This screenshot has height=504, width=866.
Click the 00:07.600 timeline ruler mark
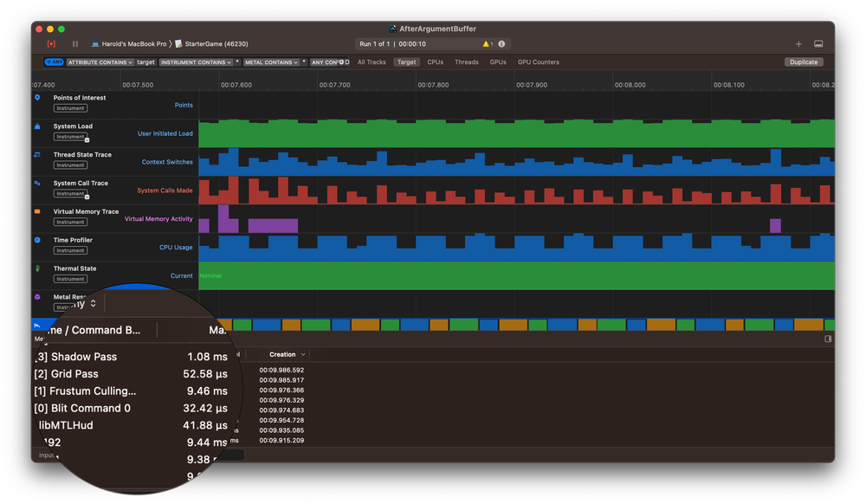[x=236, y=85]
